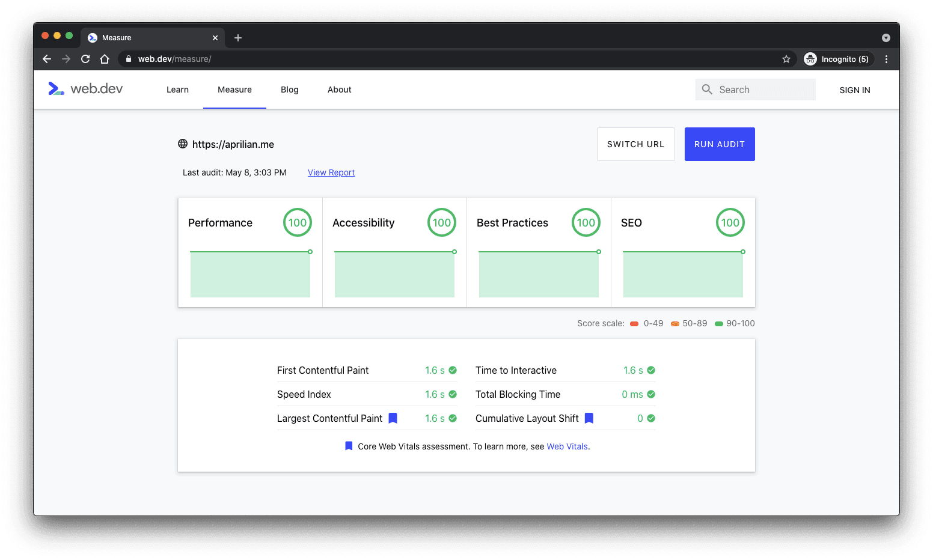Click the '0 ms' Total Blocking Time value
Image resolution: width=933 pixels, height=560 pixels.
tap(632, 394)
